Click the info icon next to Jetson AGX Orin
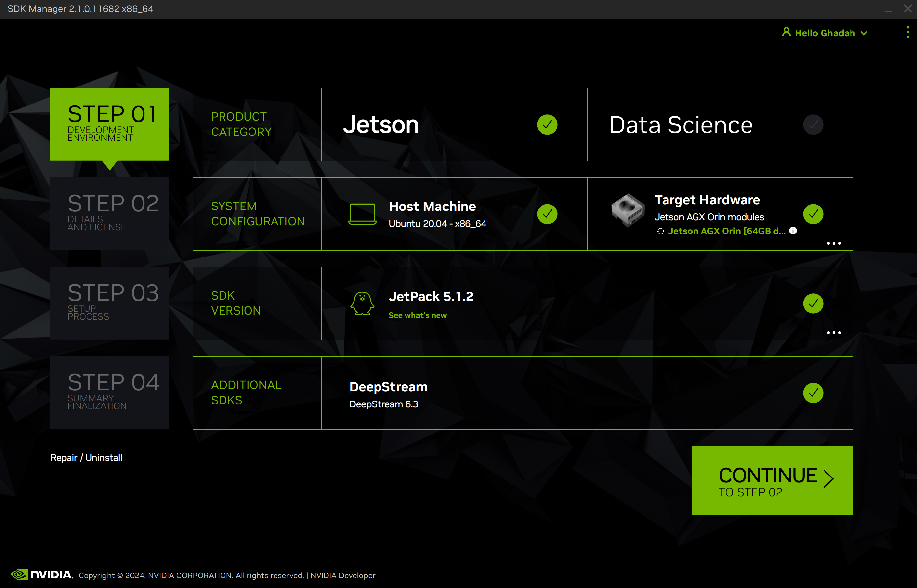917x588 pixels. [x=793, y=231]
